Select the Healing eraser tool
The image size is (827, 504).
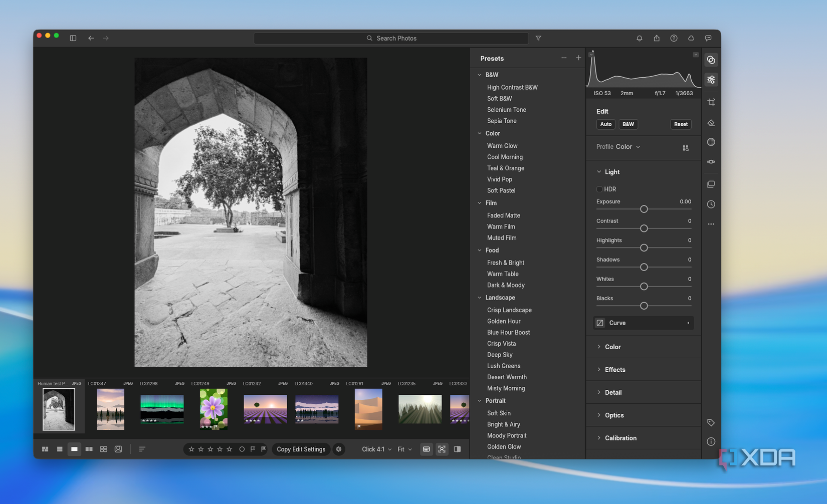tap(711, 123)
